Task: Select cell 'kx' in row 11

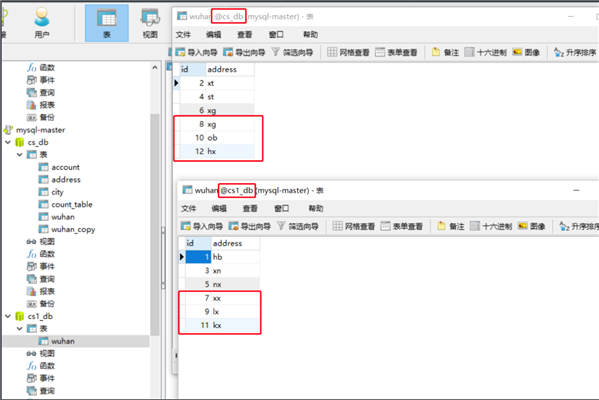Action: (x=235, y=325)
